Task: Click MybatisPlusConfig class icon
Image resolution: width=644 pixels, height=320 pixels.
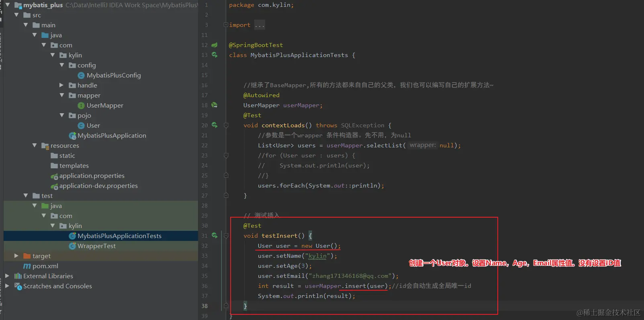Action: 81,75
